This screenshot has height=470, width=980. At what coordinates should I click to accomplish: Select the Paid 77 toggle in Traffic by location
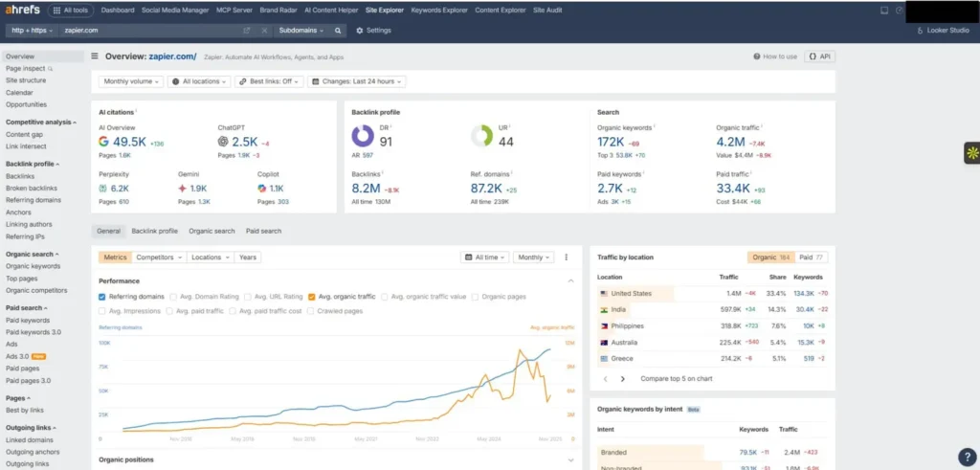click(x=812, y=257)
